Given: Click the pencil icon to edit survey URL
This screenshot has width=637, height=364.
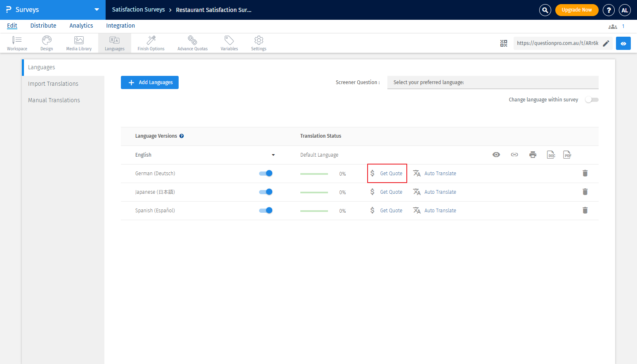Looking at the screenshot, I should click(x=606, y=43).
